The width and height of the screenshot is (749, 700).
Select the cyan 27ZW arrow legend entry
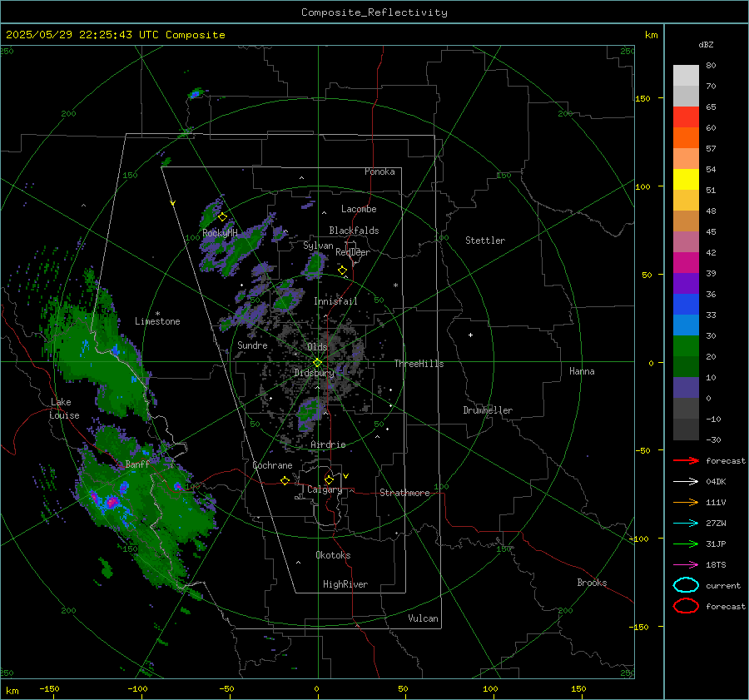point(686,524)
